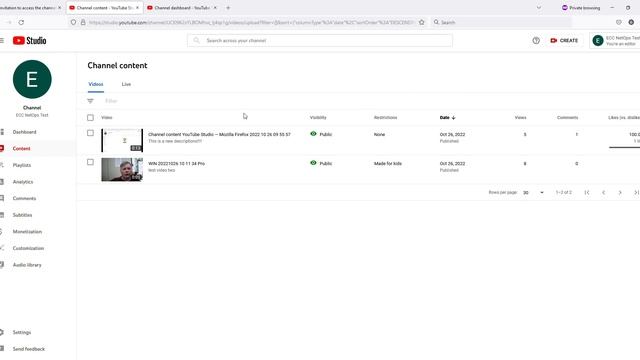Click the Comments column header
The image size is (640, 360).
coord(567,118)
